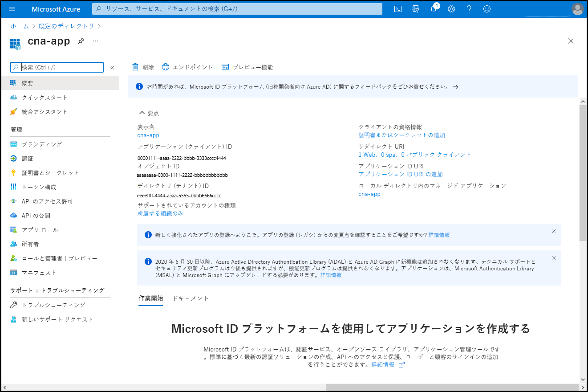Click the プレビュー機能 icon
Screen dimensions: 588x392
coord(225,67)
